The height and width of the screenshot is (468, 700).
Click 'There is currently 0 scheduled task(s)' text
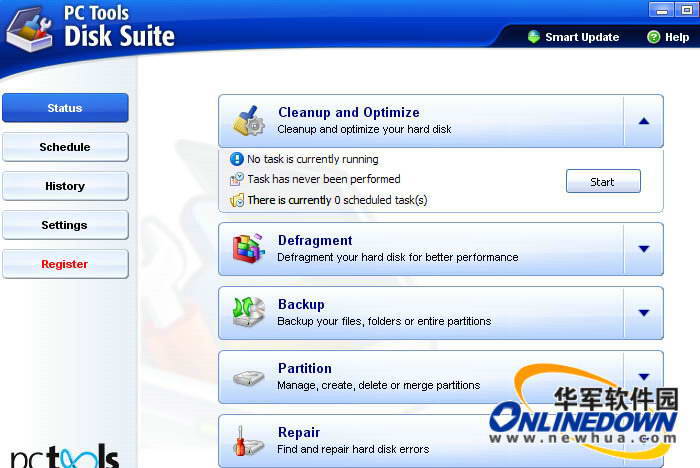337,200
